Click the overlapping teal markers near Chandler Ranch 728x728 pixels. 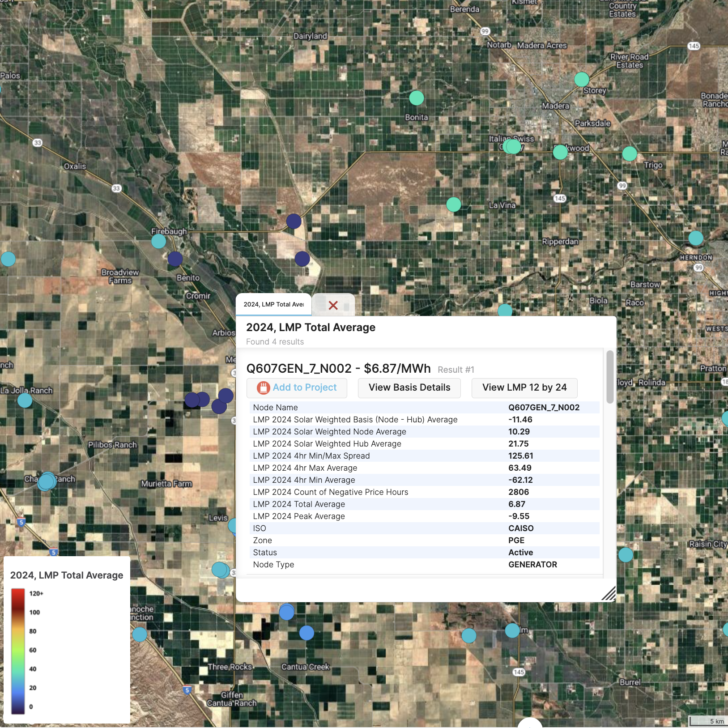pyautogui.click(x=46, y=482)
